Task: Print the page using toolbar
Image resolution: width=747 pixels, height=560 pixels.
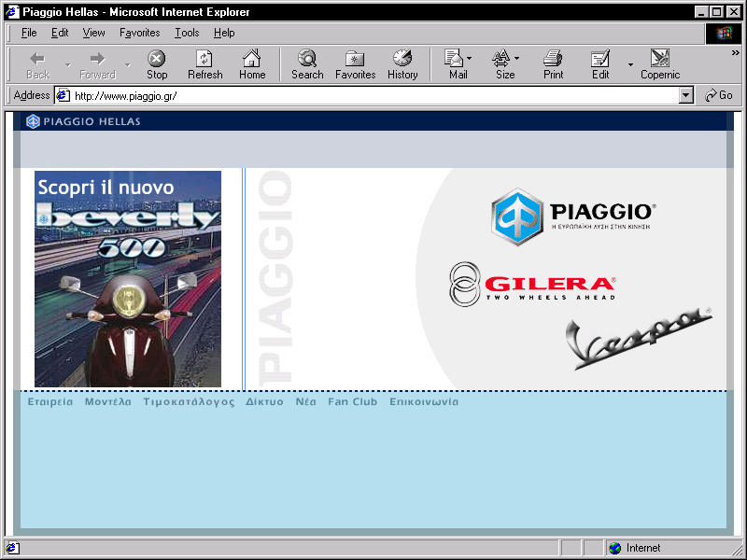Action: 553,64
